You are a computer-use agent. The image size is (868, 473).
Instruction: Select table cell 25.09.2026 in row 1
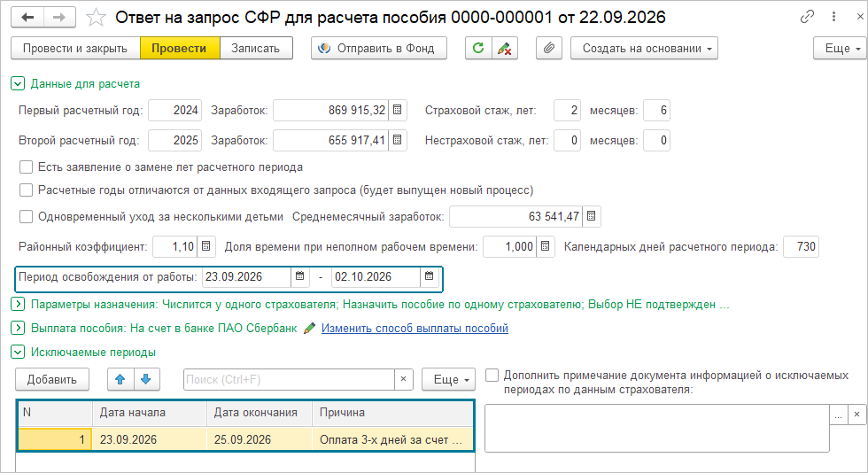(x=260, y=439)
